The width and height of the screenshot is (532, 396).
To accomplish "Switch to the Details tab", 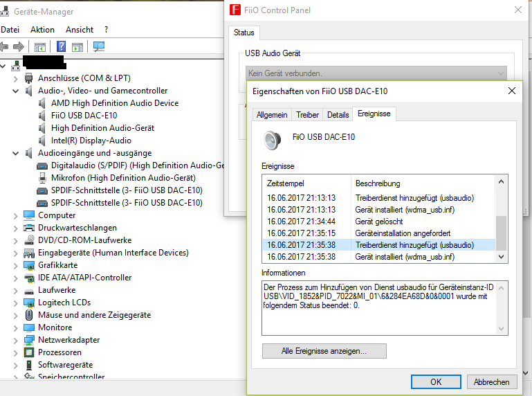I will click(338, 115).
